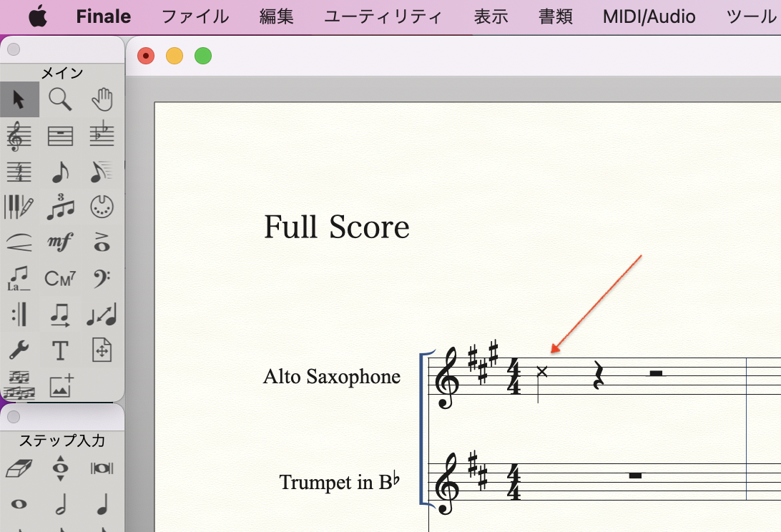Select the Selection (arrow) tool
This screenshot has height=532, width=781.
click(x=19, y=99)
